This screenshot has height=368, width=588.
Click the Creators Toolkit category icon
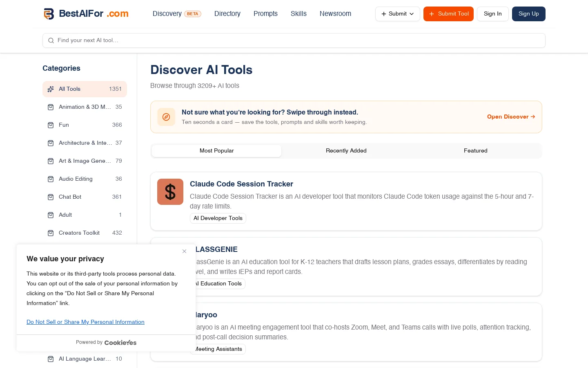(51, 233)
